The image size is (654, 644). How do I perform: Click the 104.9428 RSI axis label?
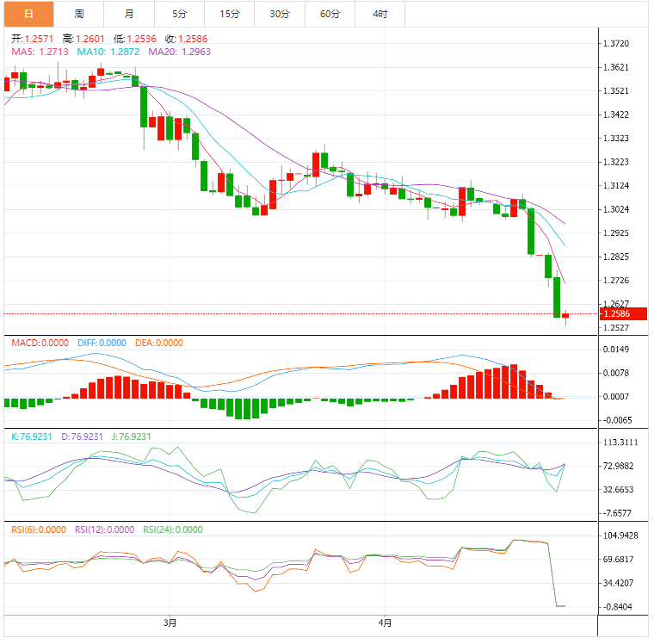[620, 536]
